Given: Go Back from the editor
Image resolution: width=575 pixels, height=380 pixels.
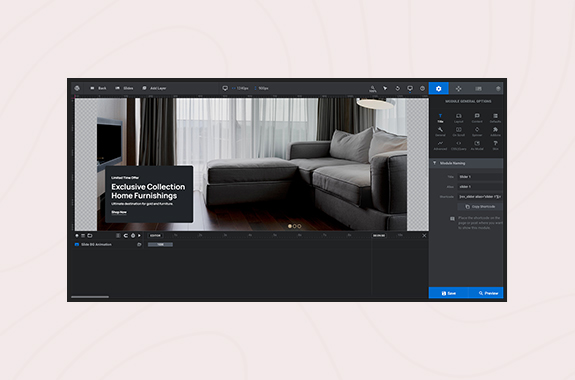Looking at the screenshot, I should (98, 88).
